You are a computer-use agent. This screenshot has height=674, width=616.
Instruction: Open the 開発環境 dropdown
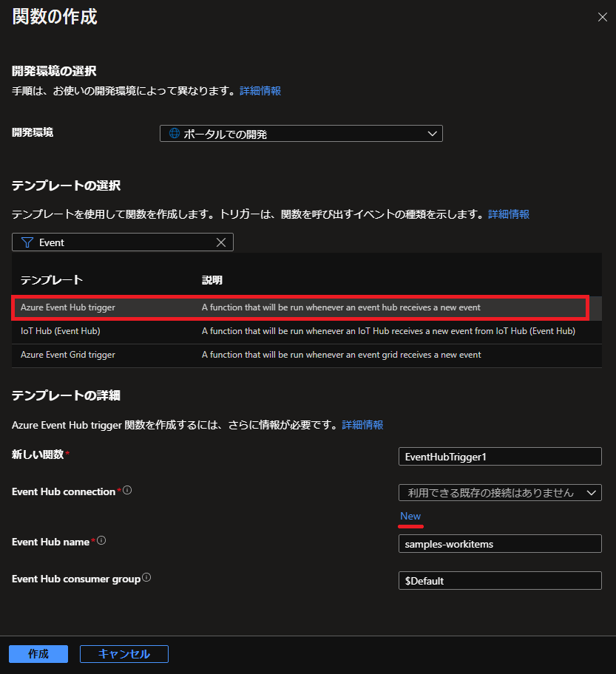[301, 134]
